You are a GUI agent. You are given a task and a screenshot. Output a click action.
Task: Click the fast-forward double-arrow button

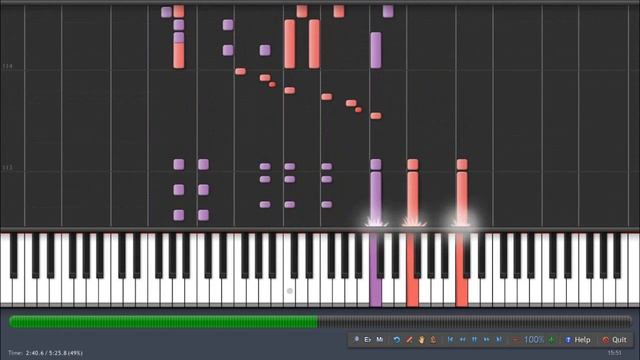(487, 340)
